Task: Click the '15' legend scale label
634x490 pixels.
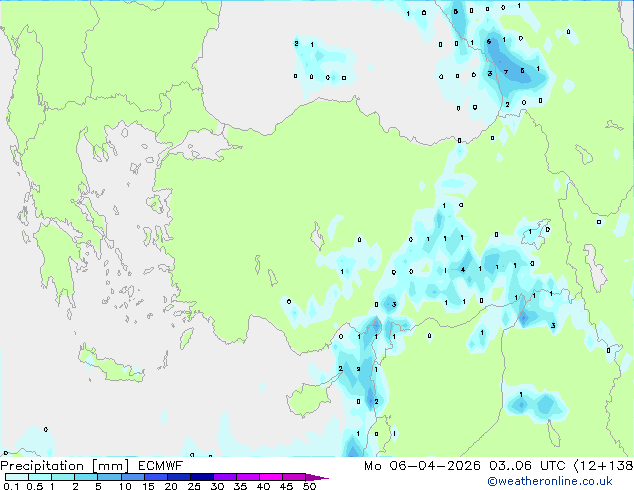Action: [x=148, y=486]
